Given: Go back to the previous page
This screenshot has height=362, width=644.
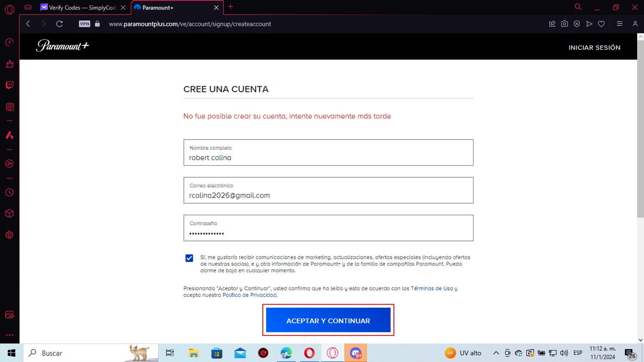Looking at the screenshot, I should [x=28, y=24].
